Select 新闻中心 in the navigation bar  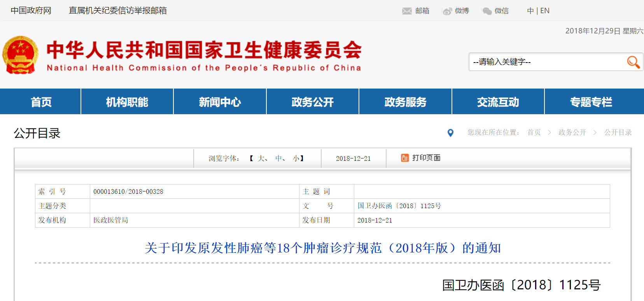click(x=220, y=102)
